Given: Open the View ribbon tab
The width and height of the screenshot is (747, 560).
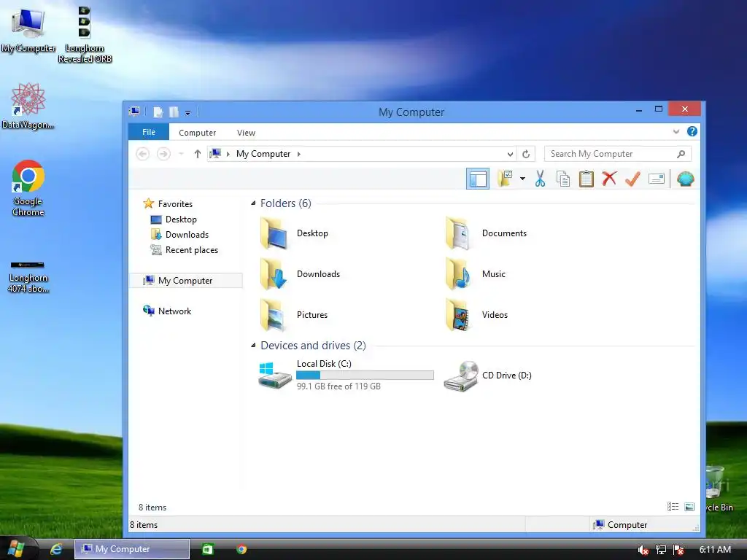Looking at the screenshot, I should coord(246,133).
